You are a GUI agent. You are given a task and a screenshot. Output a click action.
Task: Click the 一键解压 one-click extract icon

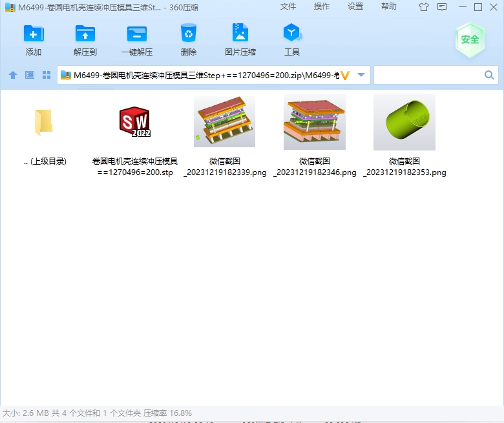(x=137, y=34)
